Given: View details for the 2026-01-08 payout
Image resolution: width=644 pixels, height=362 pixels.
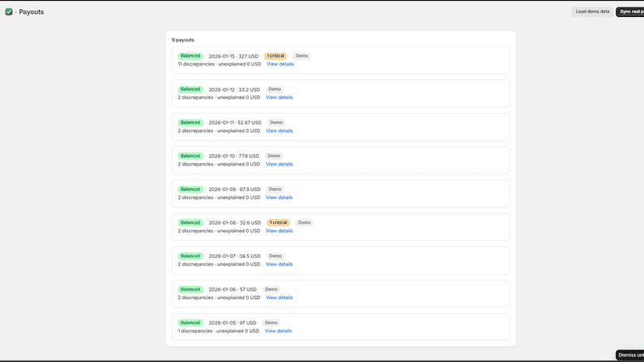Looking at the screenshot, I should [279, 231].
